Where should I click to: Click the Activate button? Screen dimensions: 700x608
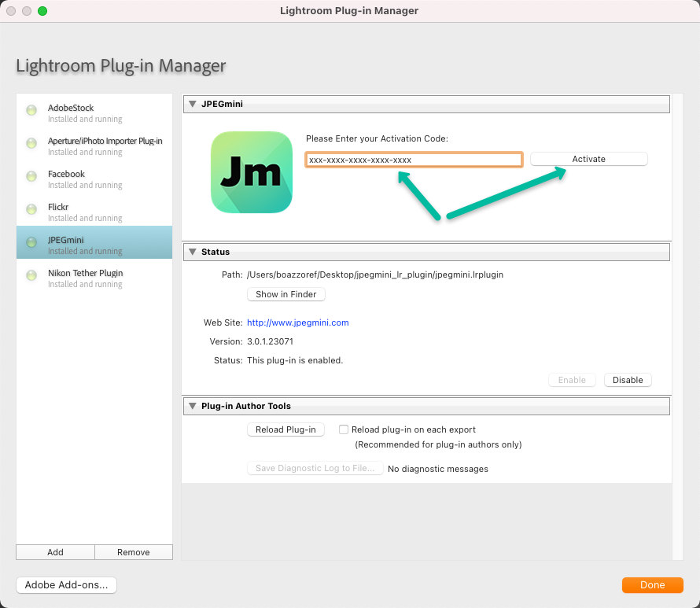589,159
